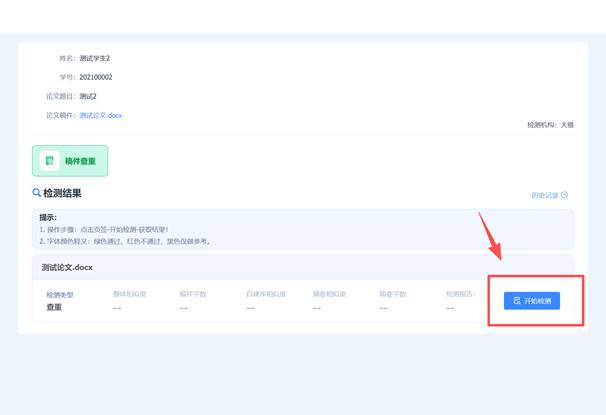Open the 历史记录 link
The height and width of the screenshot is (415, 606).
tap(545, 195)
